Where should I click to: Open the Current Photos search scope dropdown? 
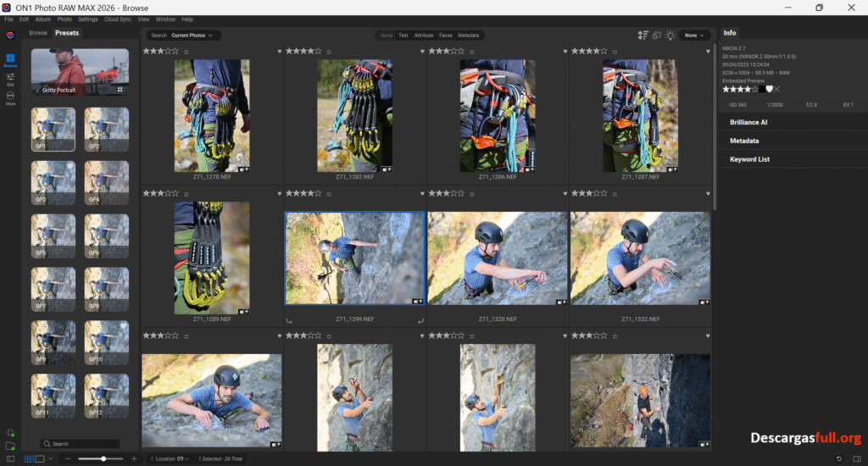[x=192, y=36]
